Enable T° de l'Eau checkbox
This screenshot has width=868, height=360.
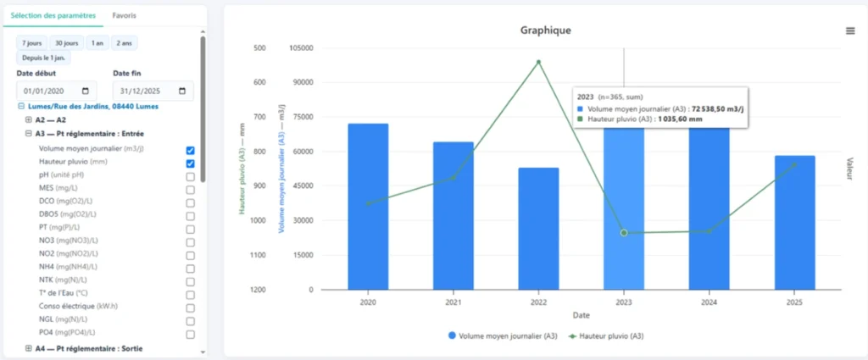tap(191, 296)
